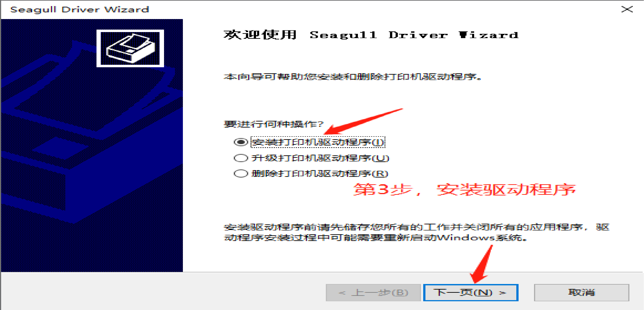644x310 pixels.
Task: Close the Seagull Driver Wizard window
Action: click(627, 9)
